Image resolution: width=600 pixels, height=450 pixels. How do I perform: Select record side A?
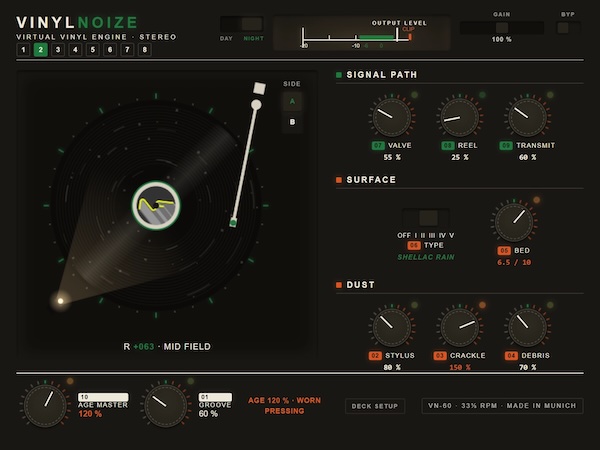tap(292, 101)
